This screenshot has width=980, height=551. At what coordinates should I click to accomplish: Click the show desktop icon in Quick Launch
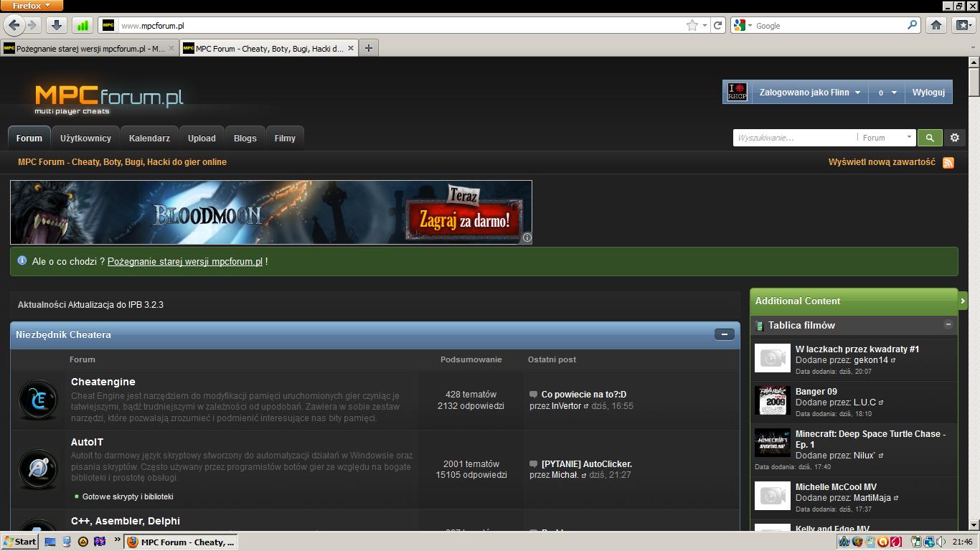(50, 542)
